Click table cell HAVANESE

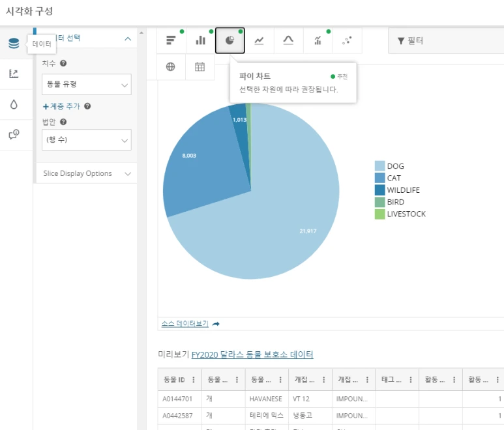pos(265,399)
